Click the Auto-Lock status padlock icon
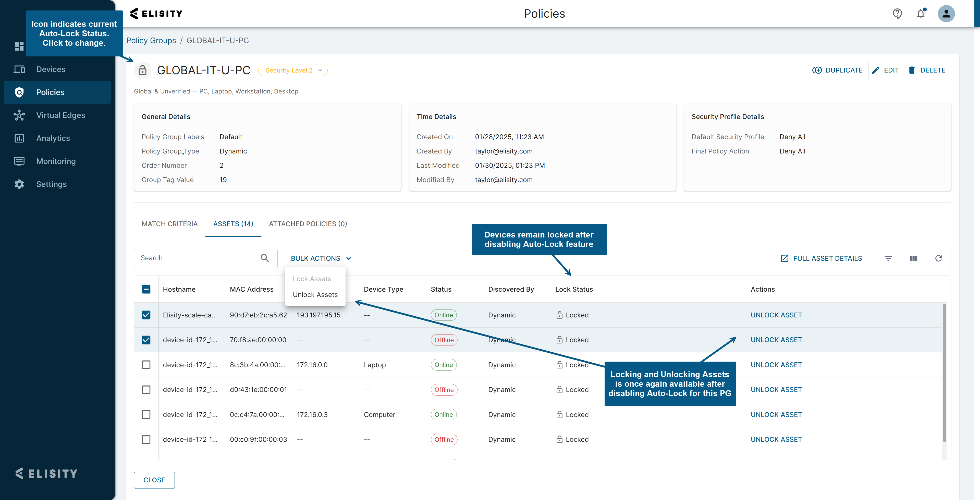980x500 pixels. (x=142, y=70)
